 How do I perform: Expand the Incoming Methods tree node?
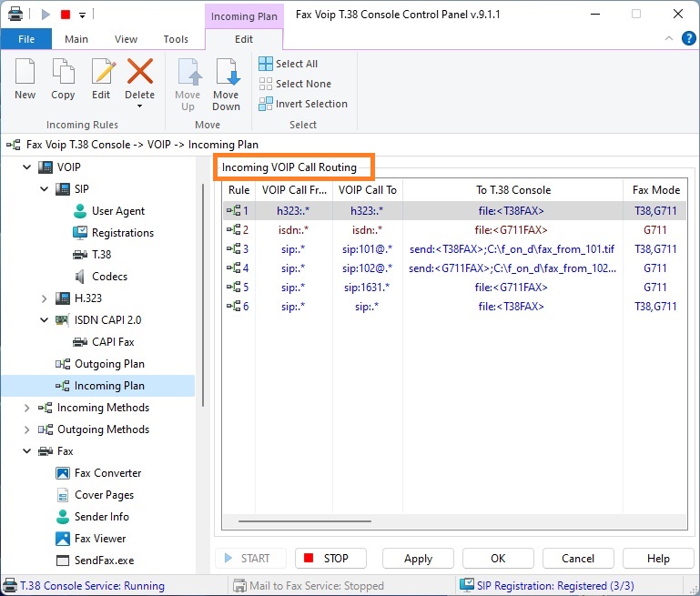point(26,408)
